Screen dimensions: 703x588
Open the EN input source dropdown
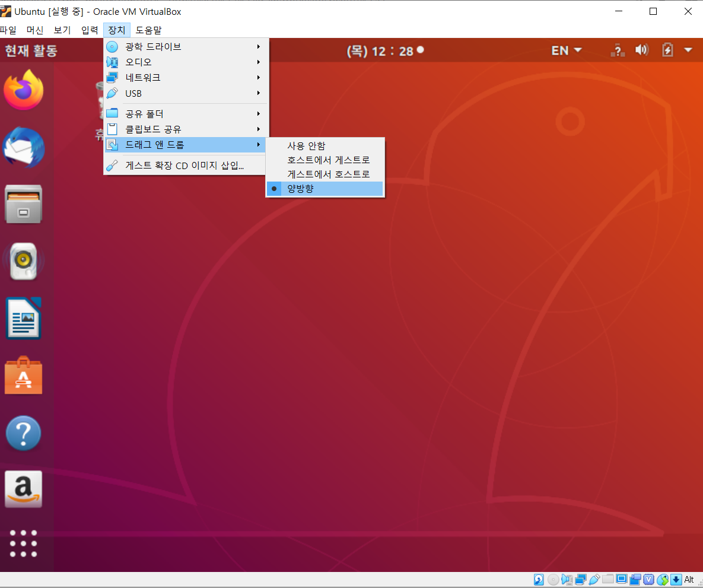point(566,50)
